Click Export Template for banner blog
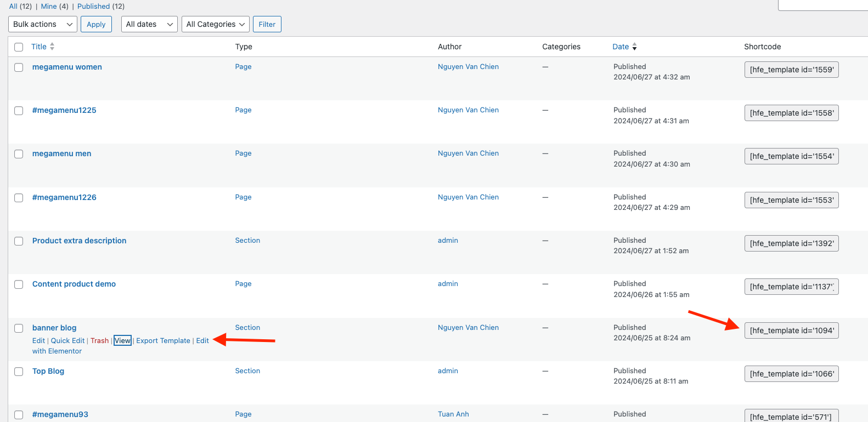Viewport: 868px width, 422px height. tap(163, 340)
